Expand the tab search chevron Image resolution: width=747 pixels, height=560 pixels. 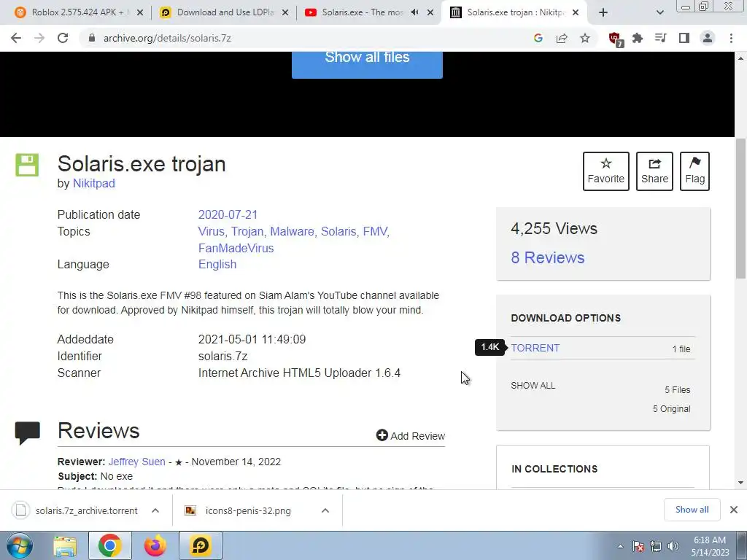(659, 12)
